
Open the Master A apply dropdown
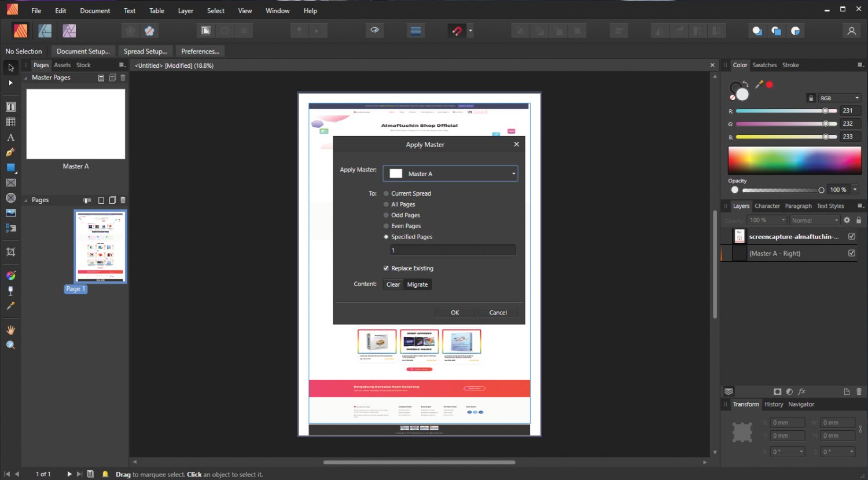(x=513, y=173)
